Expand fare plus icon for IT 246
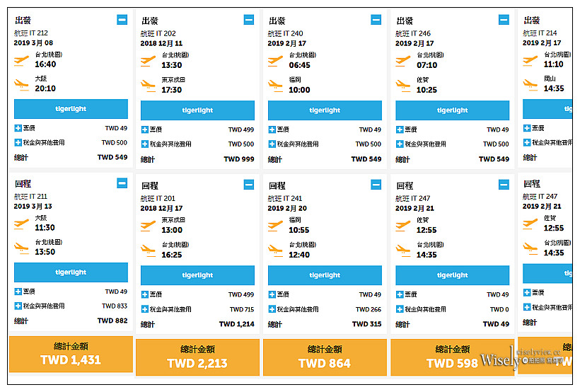580x392 pixels. (x=400, y=129)
